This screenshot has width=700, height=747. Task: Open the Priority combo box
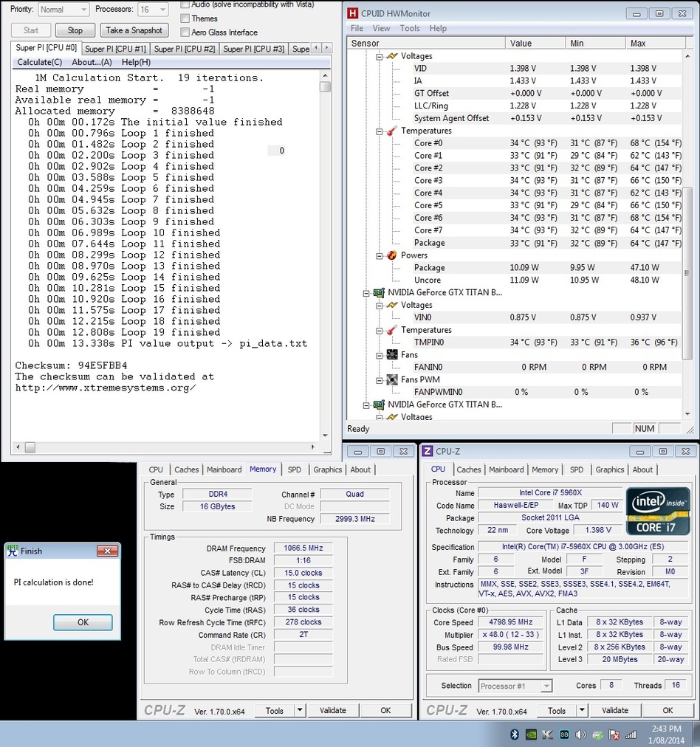(62, 10)
